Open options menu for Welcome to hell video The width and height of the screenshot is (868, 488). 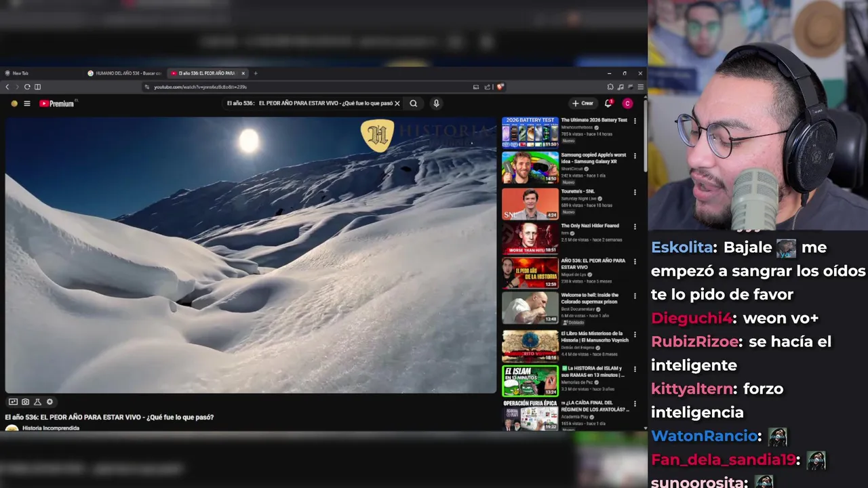click(x=635, y=296)
